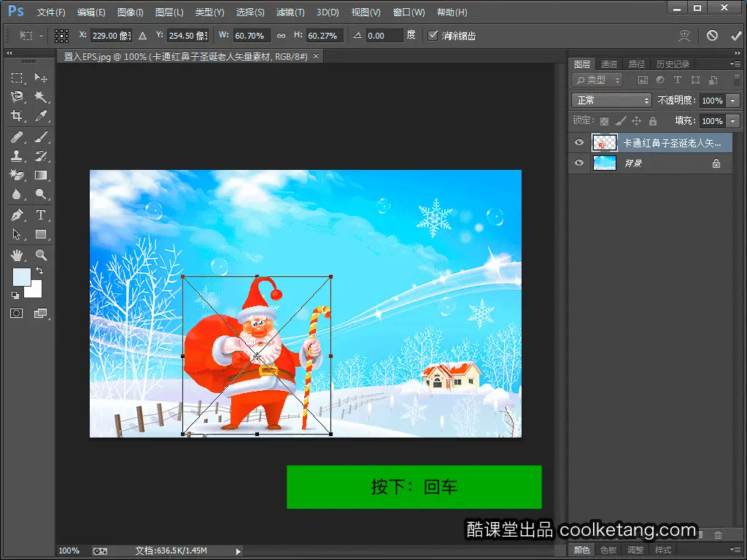Select the Gradient tool

coord(41,175)
